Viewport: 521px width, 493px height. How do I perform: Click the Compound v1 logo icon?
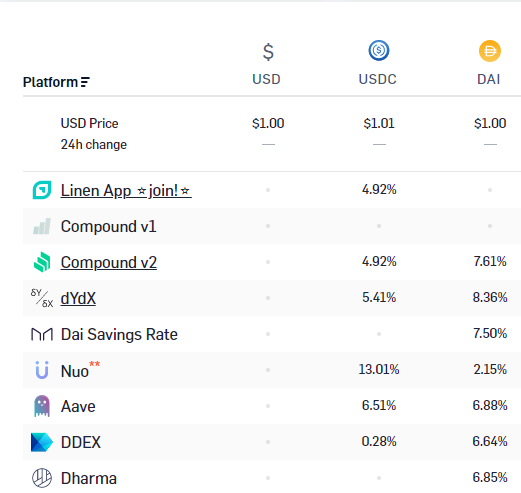42,226
